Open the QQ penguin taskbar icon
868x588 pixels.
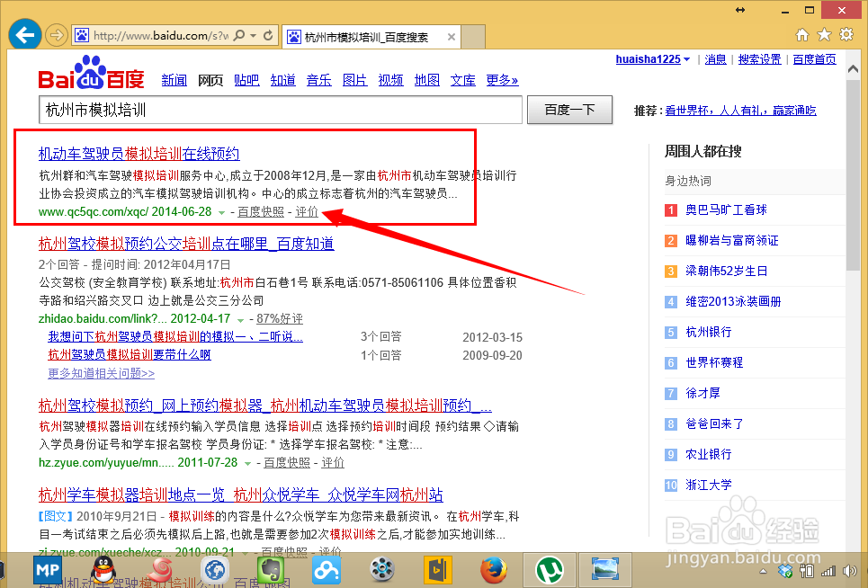[x=104, y=570]
